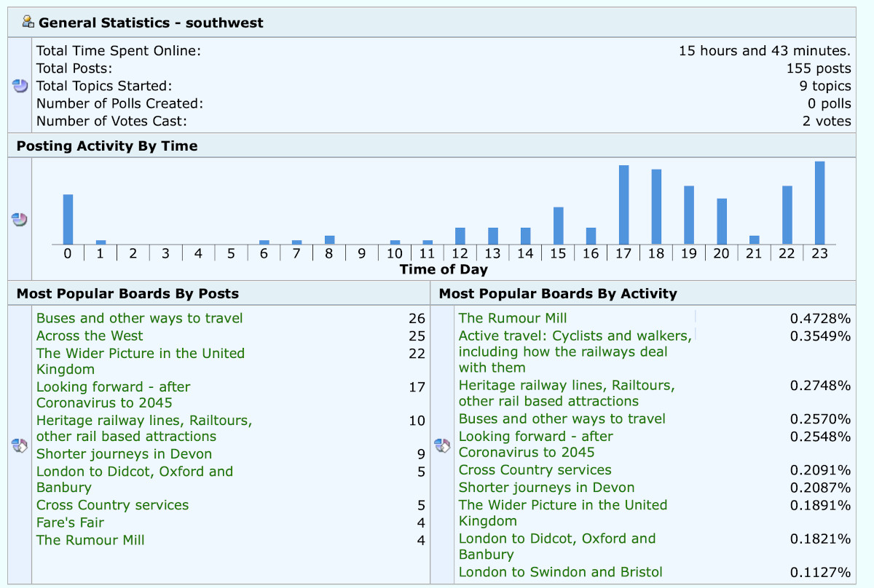Click the pie chart icon beside Total Posts
874x588 pixels.
(20, 86)
